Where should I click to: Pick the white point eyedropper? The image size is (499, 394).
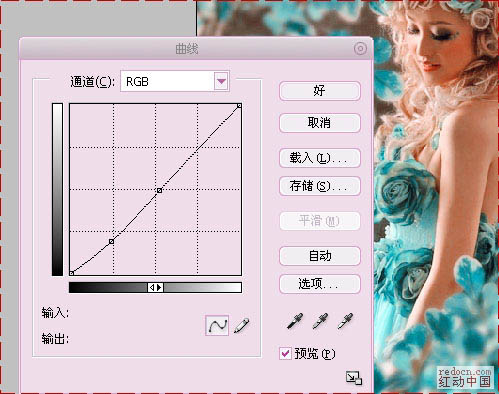click(345, 321)
